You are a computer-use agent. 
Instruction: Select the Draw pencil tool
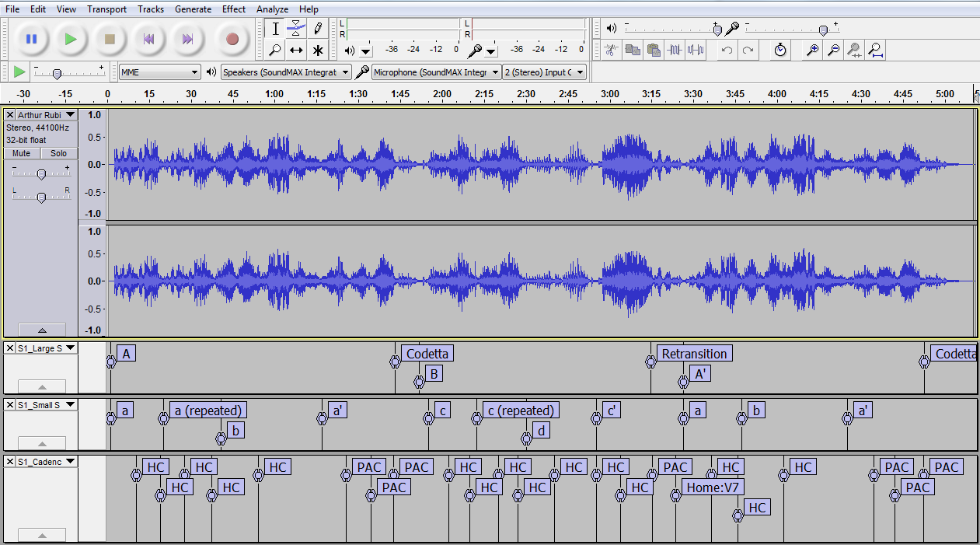point(317,29)
